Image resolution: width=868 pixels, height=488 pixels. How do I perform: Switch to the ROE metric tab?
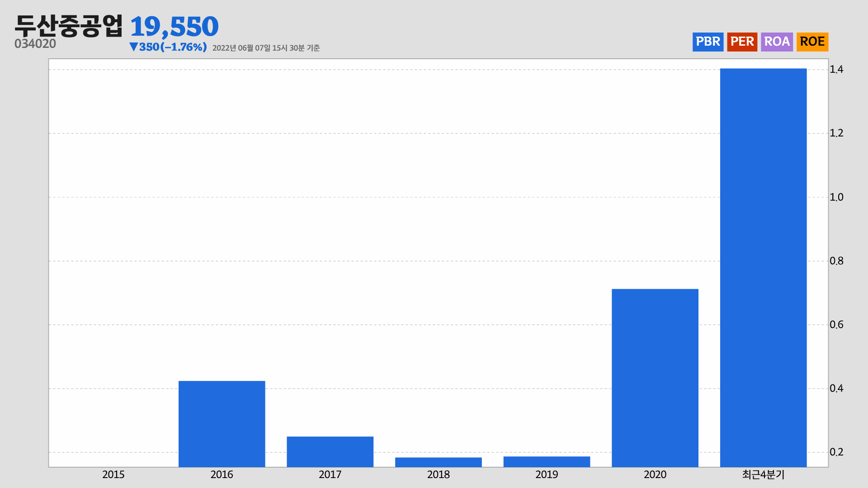(x=812, y=42)
